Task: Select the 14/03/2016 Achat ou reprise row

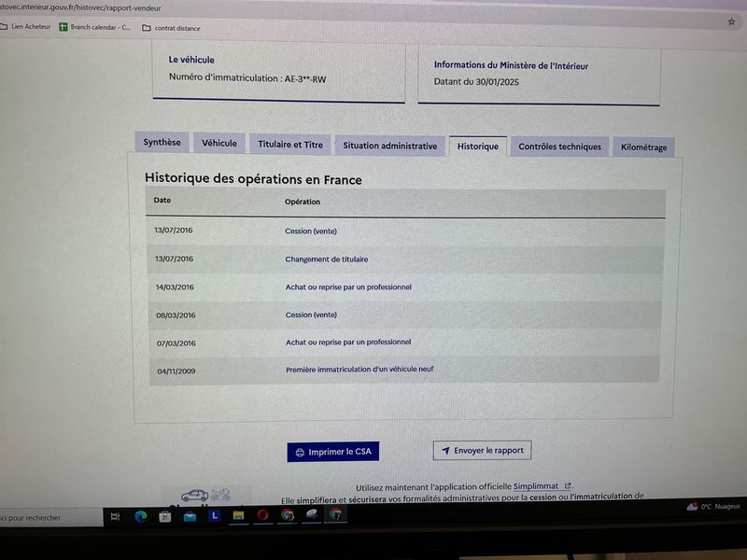Action: (405, 287)
